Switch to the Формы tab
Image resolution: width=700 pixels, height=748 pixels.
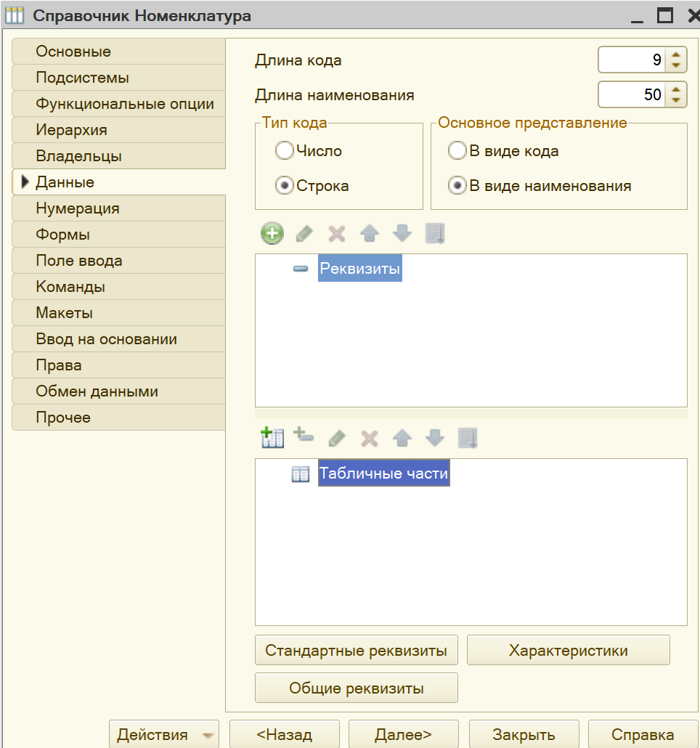[119, 235]
